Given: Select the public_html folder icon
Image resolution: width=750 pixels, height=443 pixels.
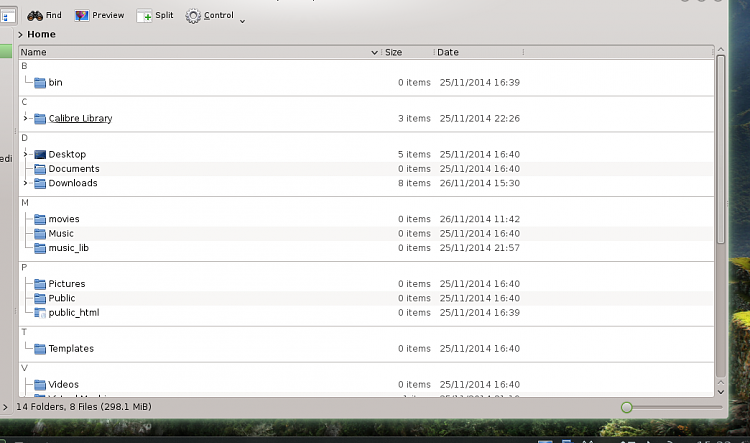Looking at the screenshot, I should [x=40, y=313].
